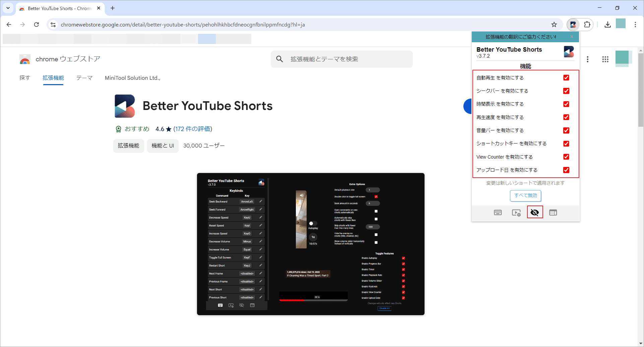644x347 pixels.
Task: Expand the tab search dropdown
Action: (x=8, y=8)
